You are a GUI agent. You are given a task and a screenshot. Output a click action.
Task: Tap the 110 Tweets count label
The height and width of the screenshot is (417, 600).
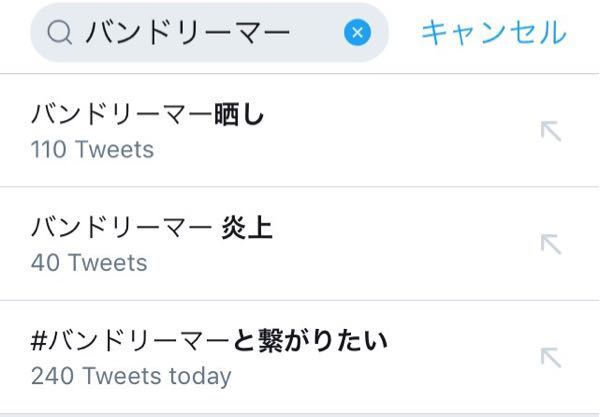(92, 150)
